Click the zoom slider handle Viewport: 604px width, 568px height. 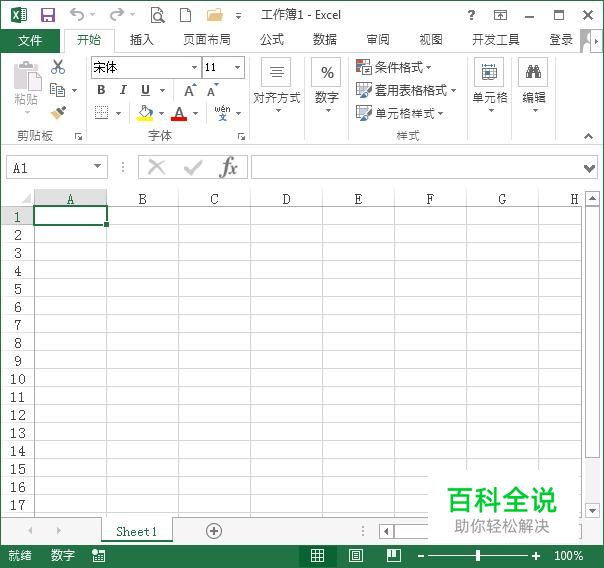(478, 555)
